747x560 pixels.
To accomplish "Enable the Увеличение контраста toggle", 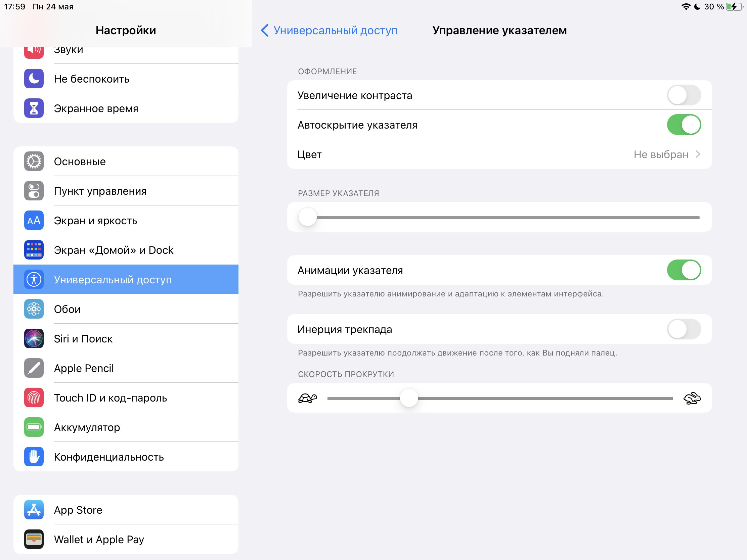I will (x=684, y=95).
